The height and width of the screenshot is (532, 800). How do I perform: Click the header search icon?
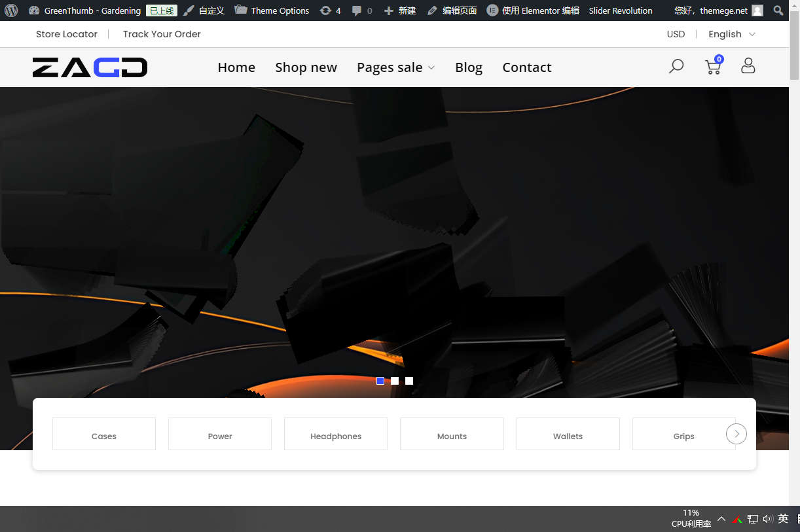coord(676,66)
